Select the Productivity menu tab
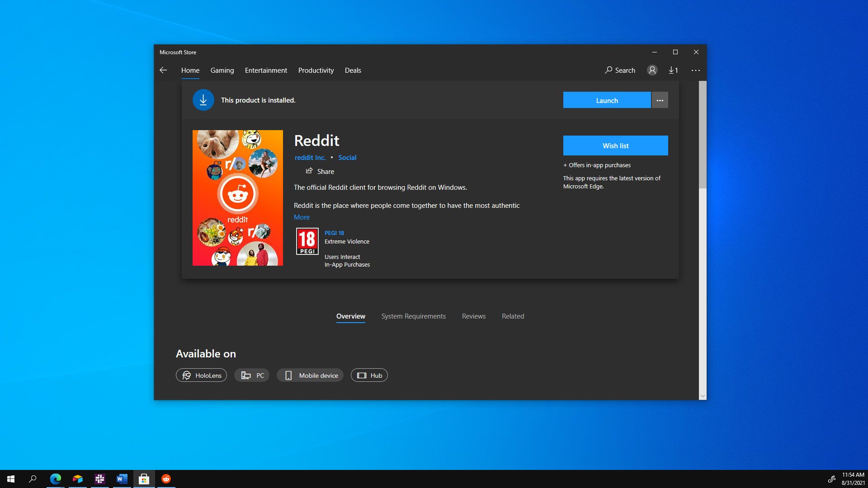Viewport: 868px width, 488px height. (x=316, y=70)
